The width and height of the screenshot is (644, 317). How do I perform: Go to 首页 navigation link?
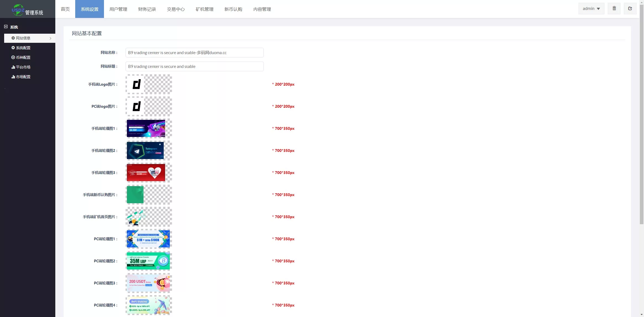tap(65, 9)
